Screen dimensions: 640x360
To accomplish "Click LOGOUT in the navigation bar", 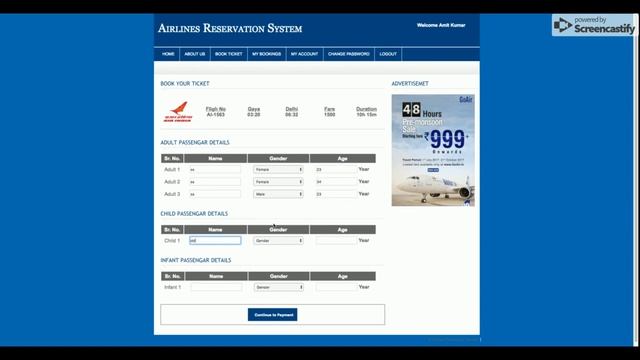I will pyautogui.click(x=388, y=54).
